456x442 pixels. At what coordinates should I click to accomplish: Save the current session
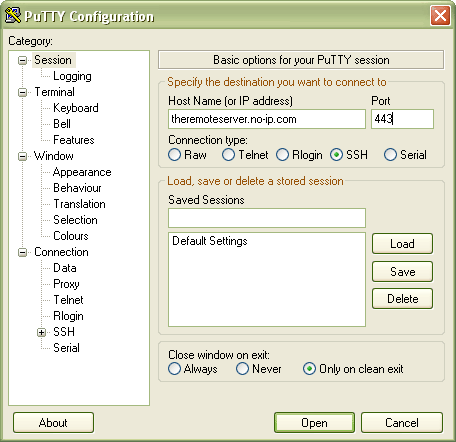[x=402, y=271]
